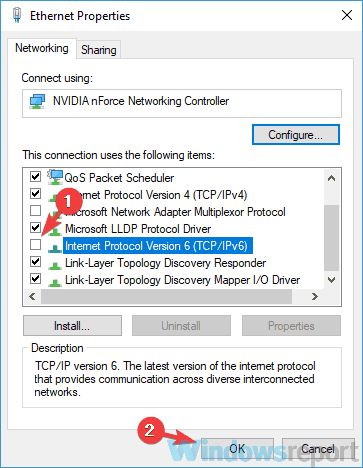Click the Link-Layer Topology Discovery Responder icon
Screen dimensions: 363x468
[x=55, y=265]
